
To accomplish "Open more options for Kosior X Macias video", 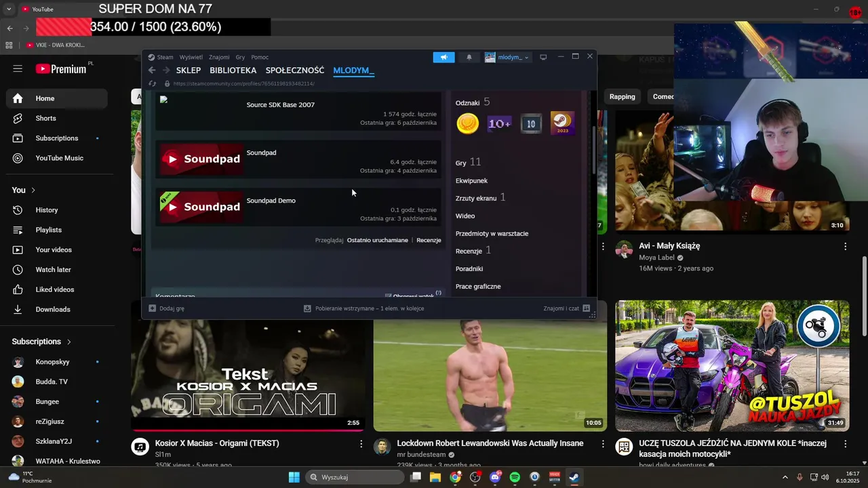I will click(x=361, y=443).
